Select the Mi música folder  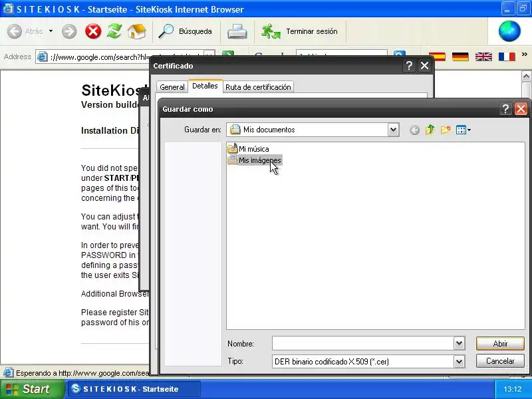coord(248,148)
